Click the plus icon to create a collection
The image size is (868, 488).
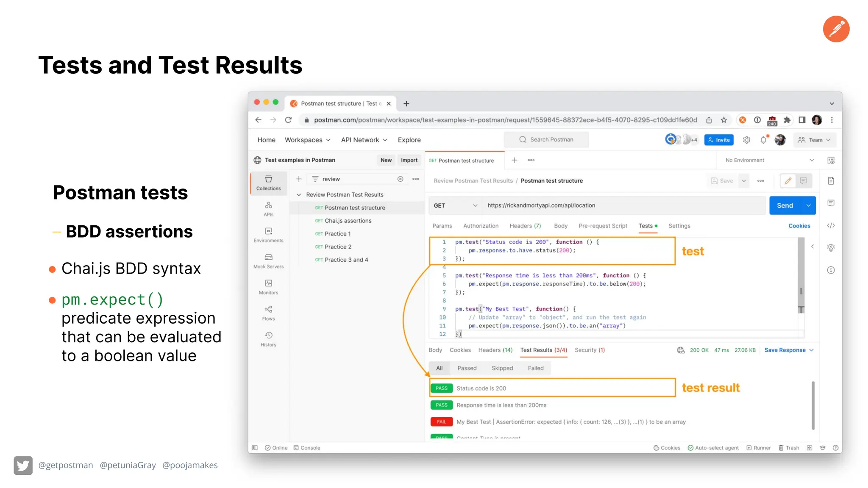tap(299, 179)
